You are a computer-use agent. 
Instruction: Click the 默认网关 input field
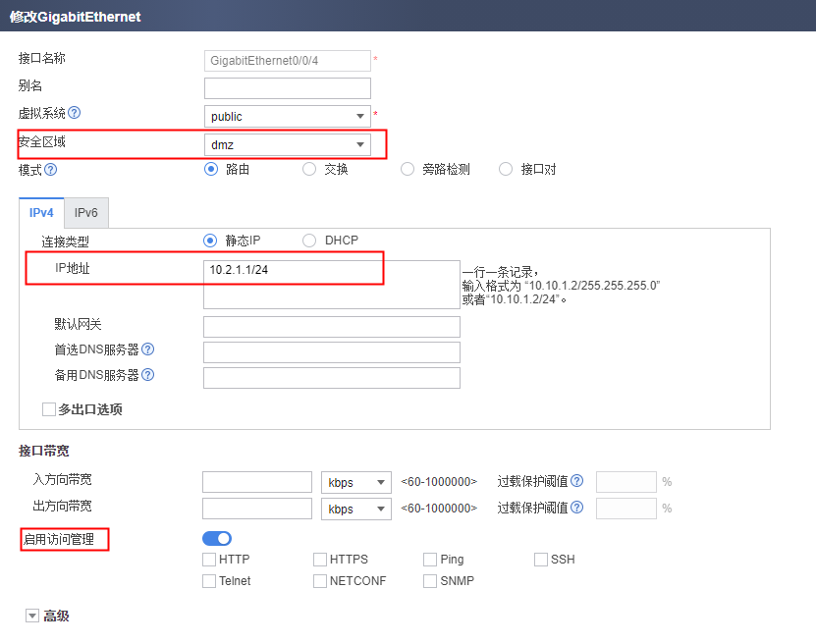click(x=332, y=327)
